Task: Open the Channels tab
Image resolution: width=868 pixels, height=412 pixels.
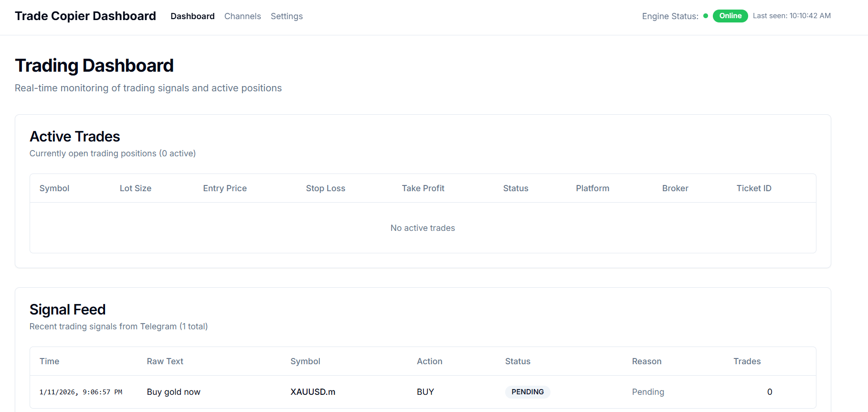Action: (243, 16)
